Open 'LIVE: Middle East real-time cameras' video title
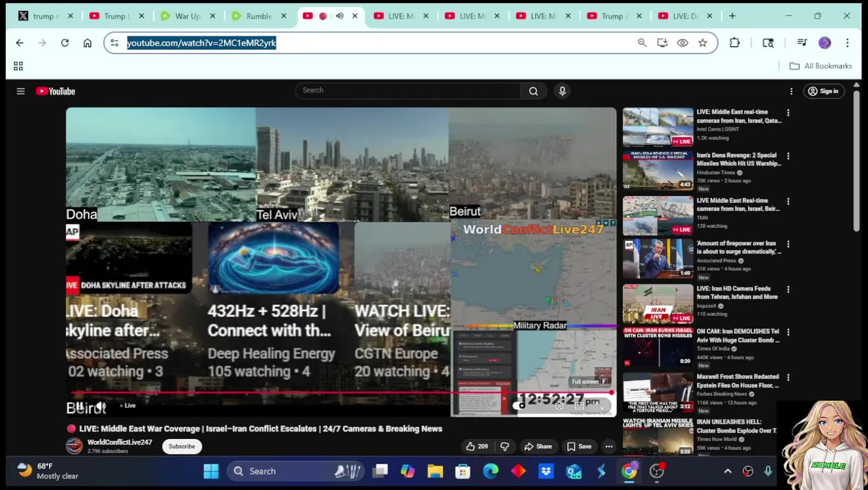Screen dimensions: 868x490 (739, 116)
